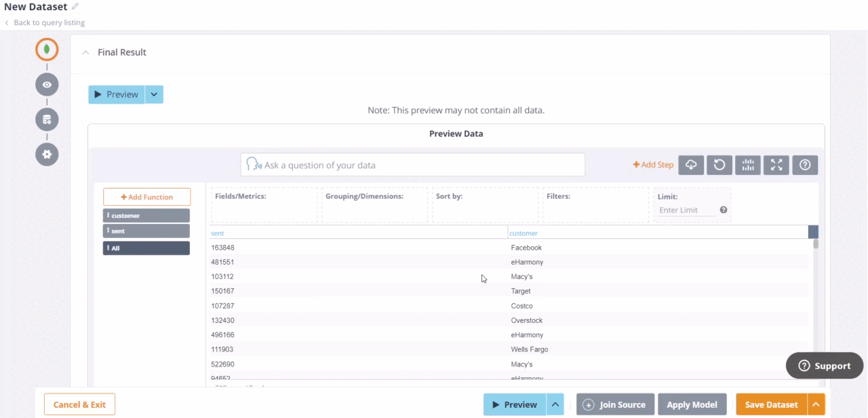Click the MongoDB leaf source step icon
Screen dimensions: 868x418
point(47,50)
